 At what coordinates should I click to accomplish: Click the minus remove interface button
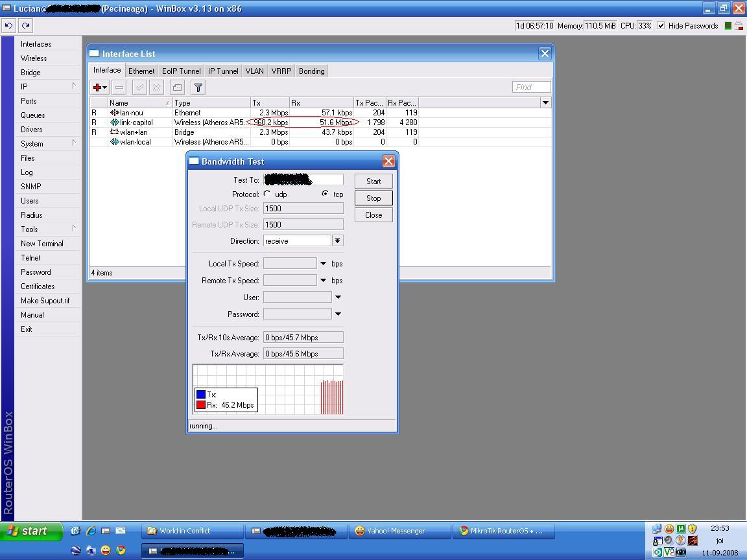[x=119, y=87]
